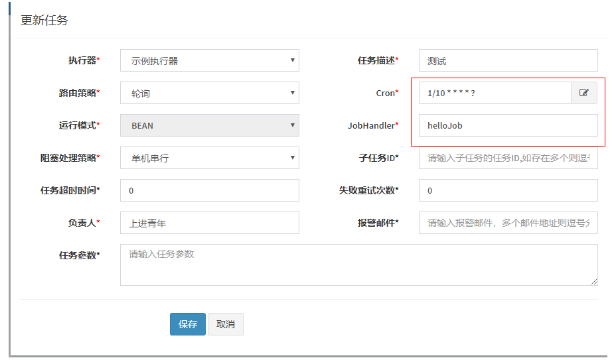
Task: Click the 取消 button
Action: pos(226,324)
